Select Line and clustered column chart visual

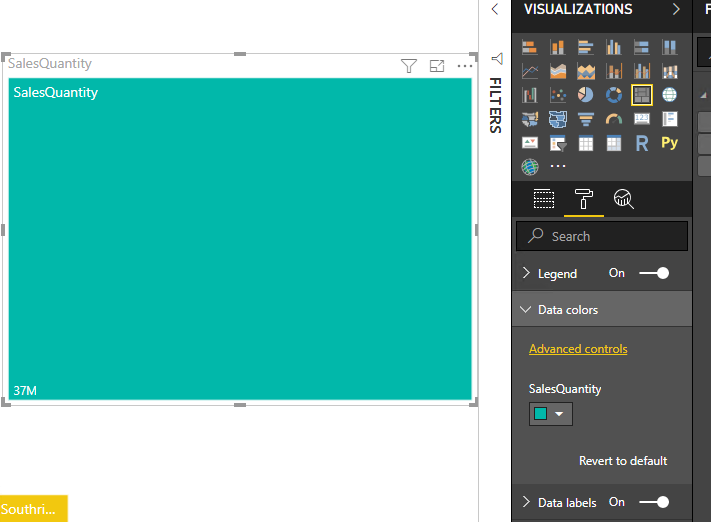[642, 71]
